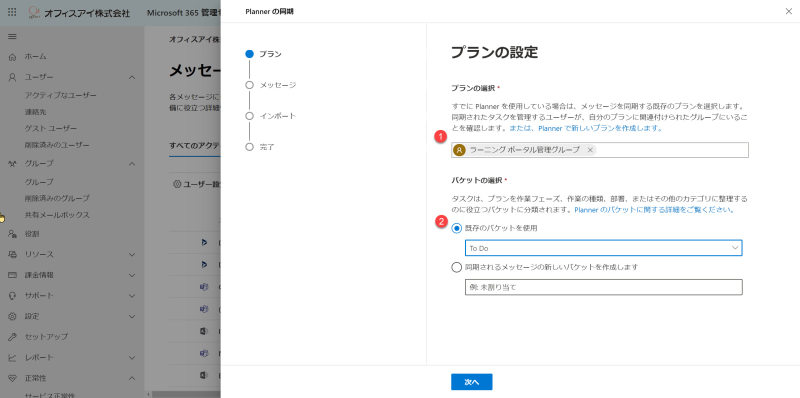The image size is (800, 398).
Task: Open the To Do bucket dropdown
Action: coord(603,248)
